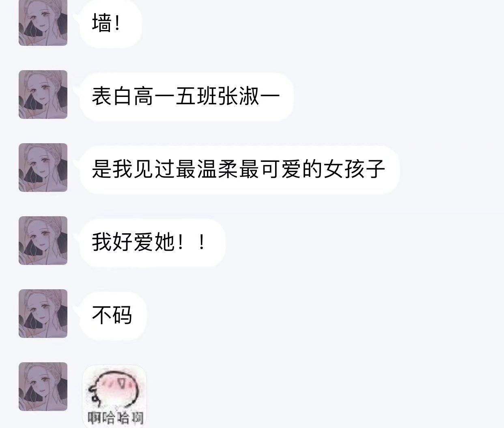Tap the '我好爱她!!' message bubble

tap(152, 243)
